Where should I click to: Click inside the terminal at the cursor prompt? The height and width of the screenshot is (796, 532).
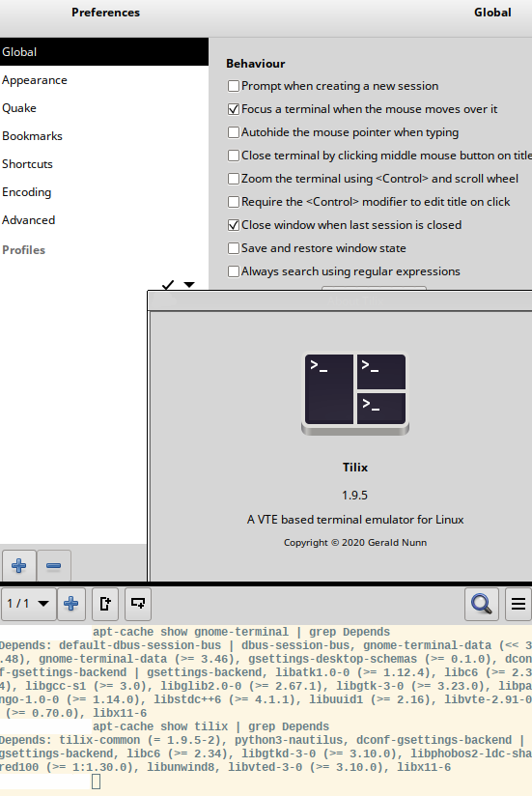[x=96, y=782]
